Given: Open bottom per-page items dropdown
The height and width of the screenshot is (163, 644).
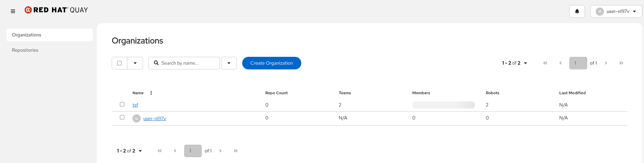Looking at the screenshot, I should click(x=129, y=151).
